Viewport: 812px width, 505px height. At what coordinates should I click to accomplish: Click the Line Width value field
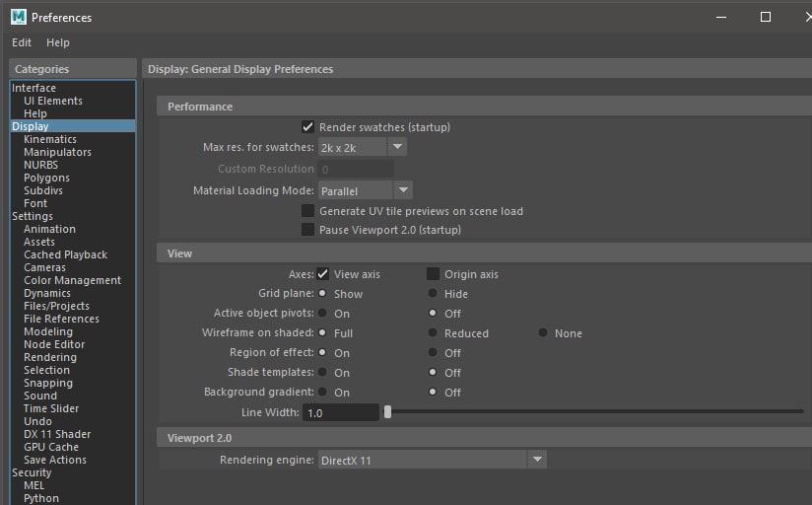[341, 412]
